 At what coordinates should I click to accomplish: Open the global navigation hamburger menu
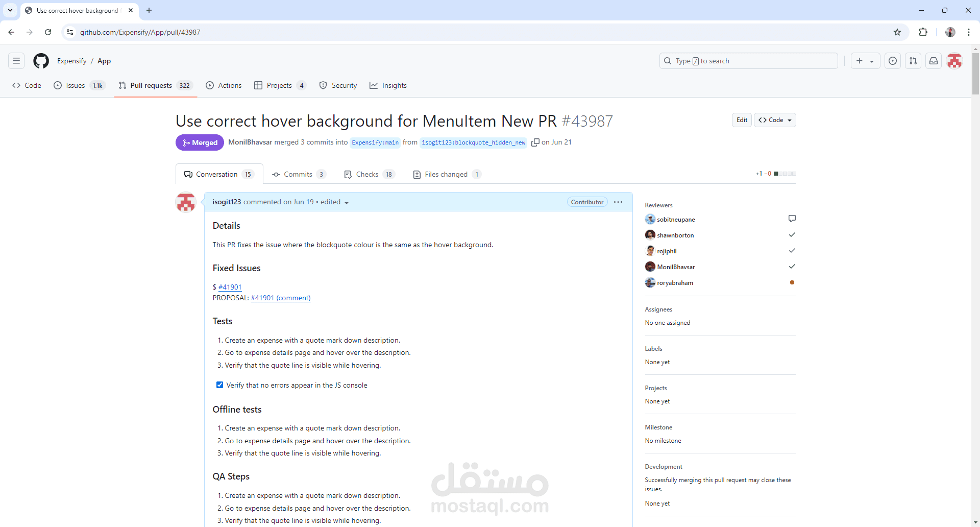click(x=16, y=61)
